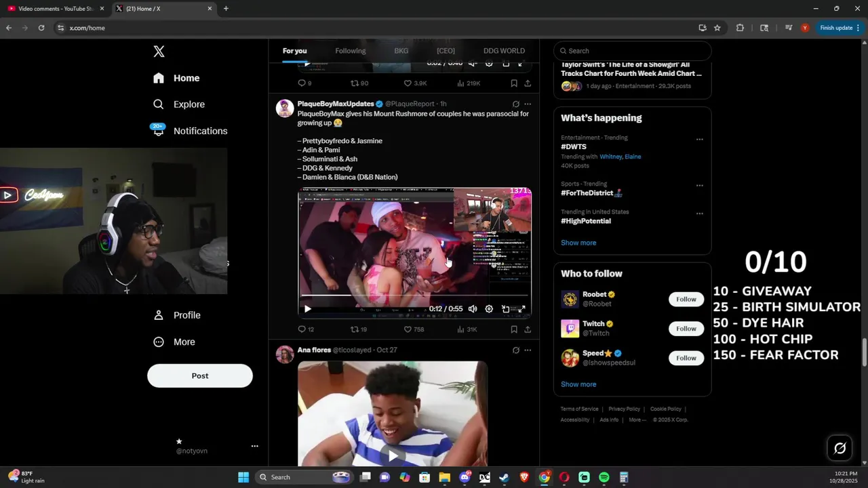Share the PlaqueBoyMaxUpdates post
The height and width of the screenshot is (488, 868).
(528, 329)
